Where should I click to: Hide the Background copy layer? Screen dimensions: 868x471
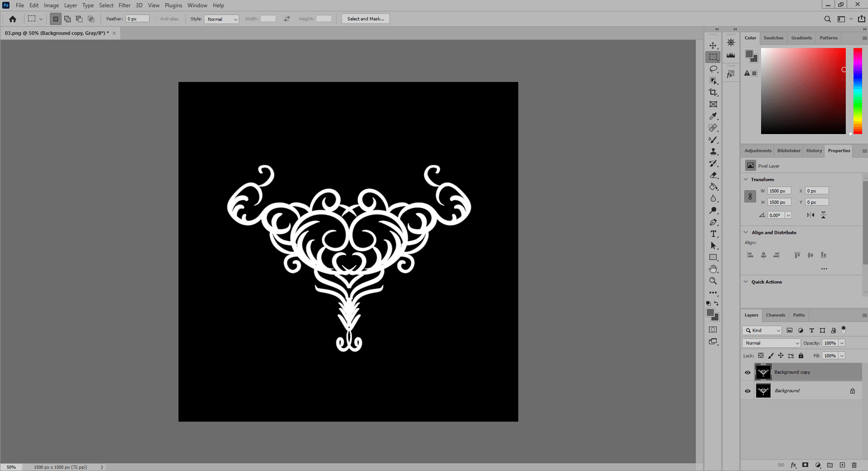coord(748,372)
